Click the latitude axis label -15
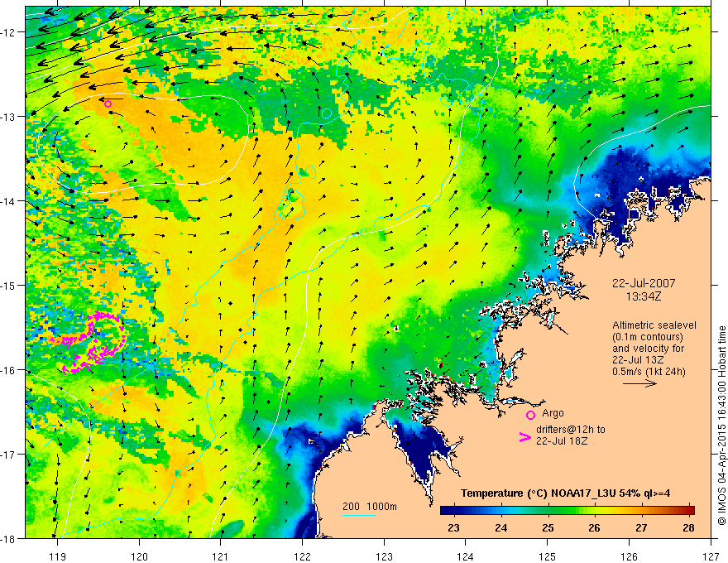 (x=10, y=285)
